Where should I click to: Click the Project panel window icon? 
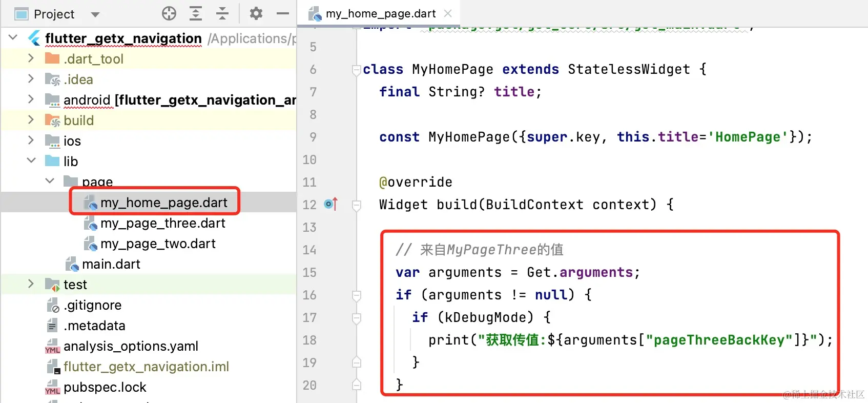coord(22,14)
